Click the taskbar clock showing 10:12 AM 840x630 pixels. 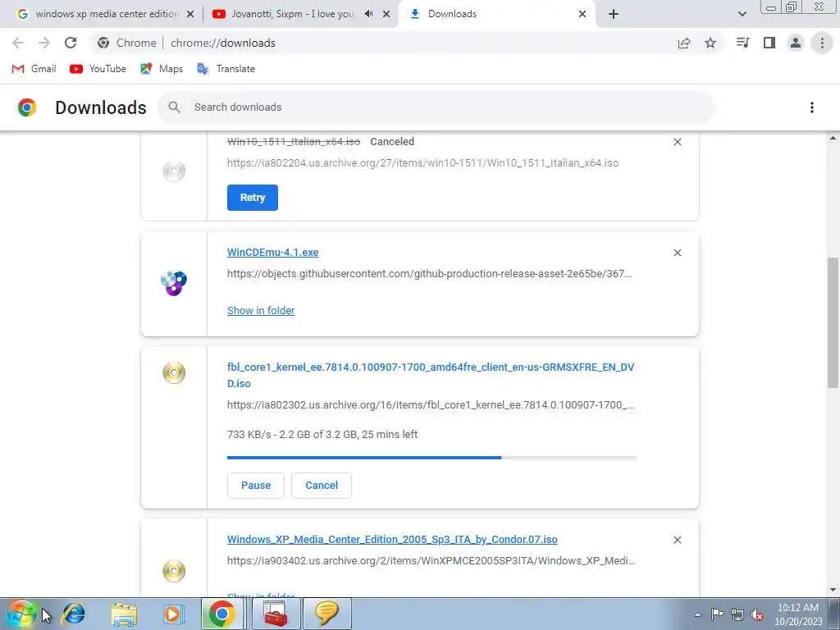(798, 614)
